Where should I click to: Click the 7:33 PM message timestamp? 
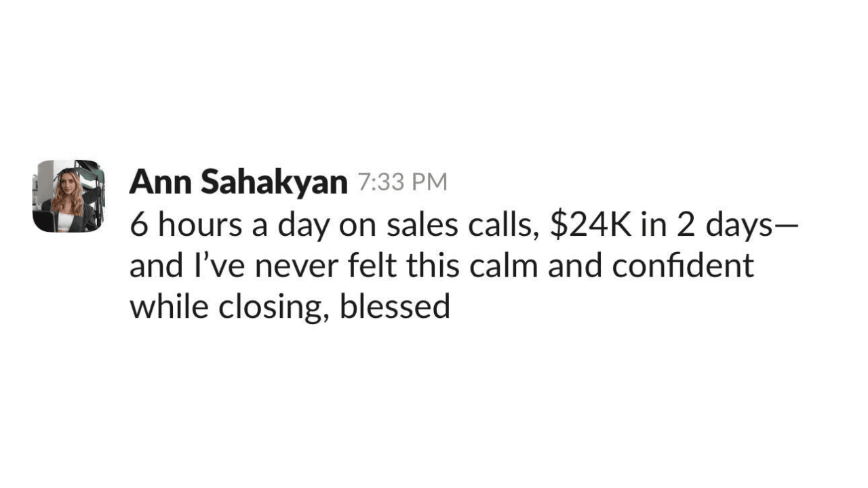(x=402, y=182)
